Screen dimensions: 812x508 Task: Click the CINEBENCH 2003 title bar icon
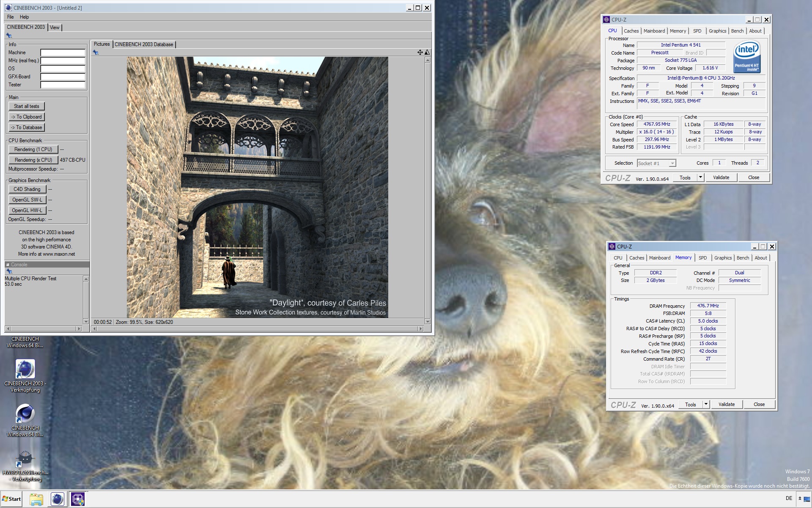[x=8, y=8]
